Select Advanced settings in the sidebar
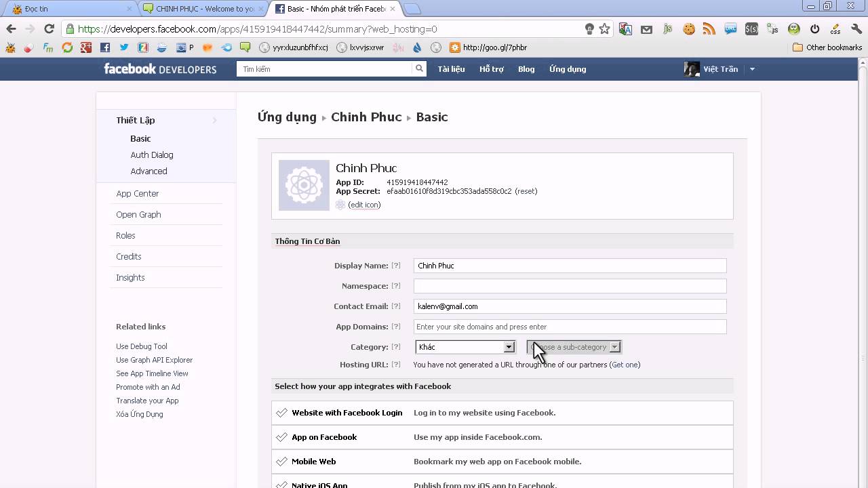The image size is (868, 488). point(149,171)
